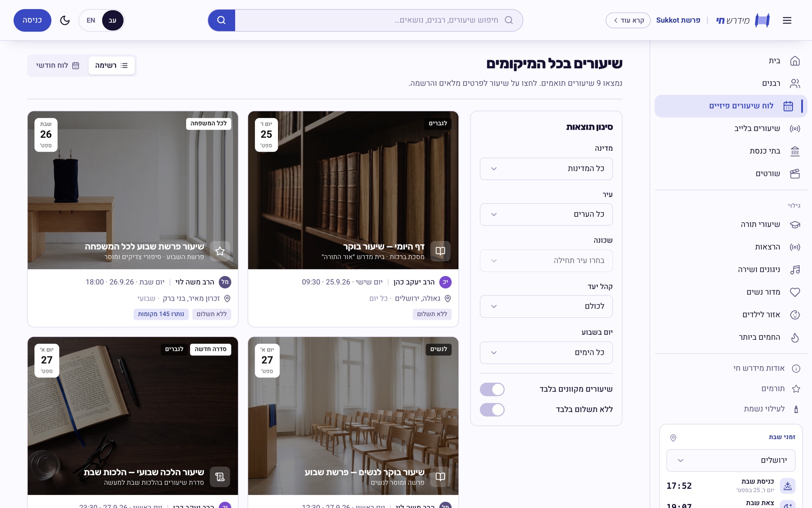The height and width of the screenshot is (508, 812).
Task: Open the home icon in sidebar
Action: coord(795,61)
